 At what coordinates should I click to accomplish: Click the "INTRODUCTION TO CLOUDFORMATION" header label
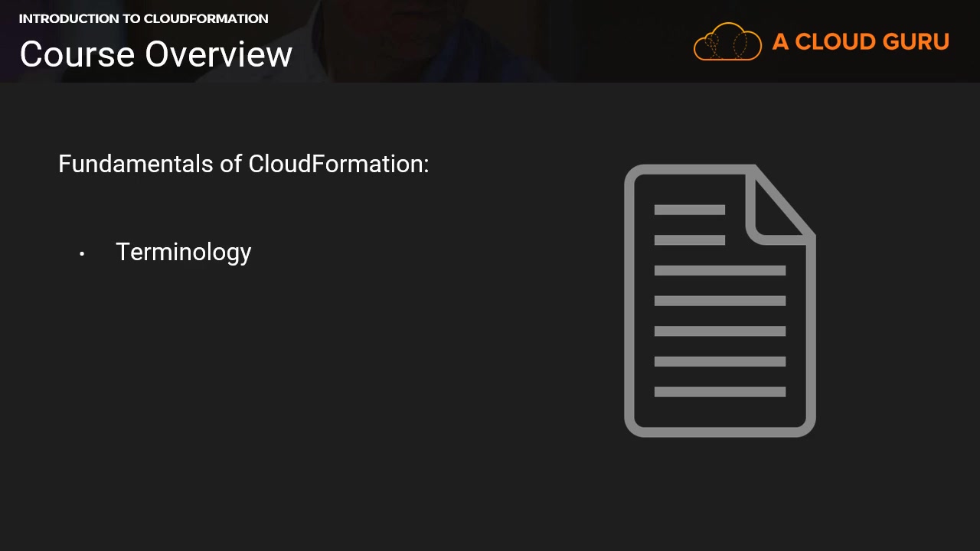[143, 18]
